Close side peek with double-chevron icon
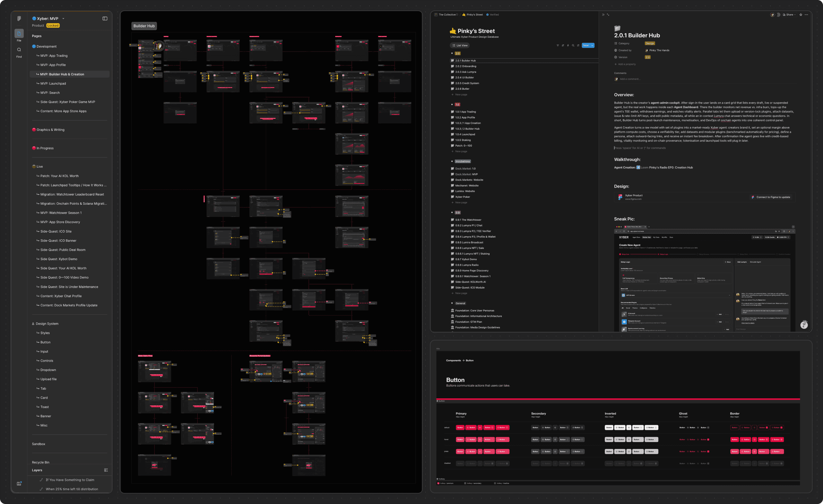The width and height of the screenshot is (823, 504). 603,15
